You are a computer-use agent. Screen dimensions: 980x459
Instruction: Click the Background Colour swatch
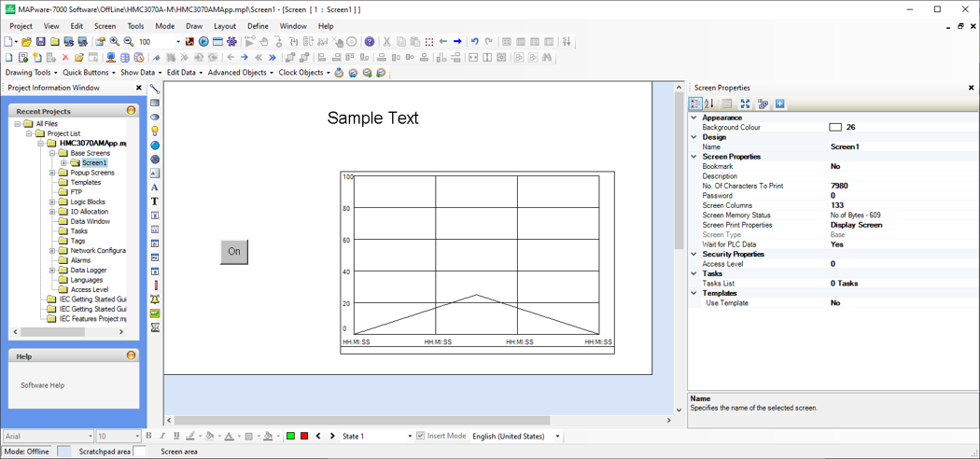click(x=835, y=128)
